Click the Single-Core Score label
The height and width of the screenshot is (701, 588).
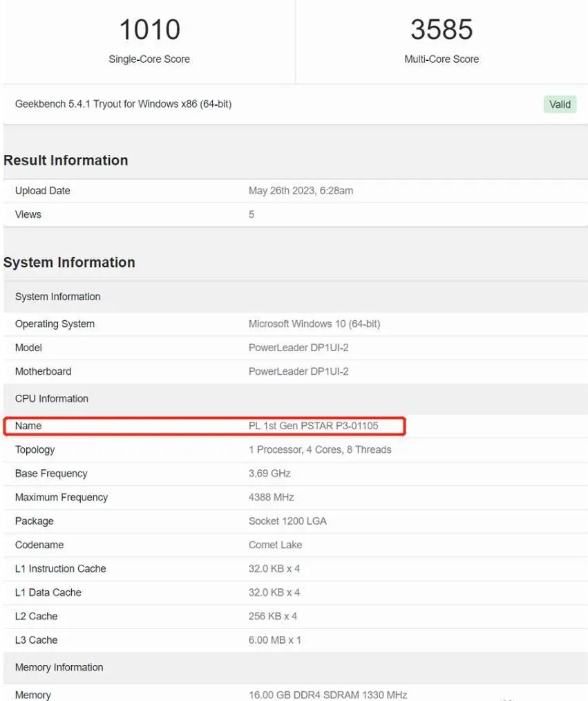149,59
